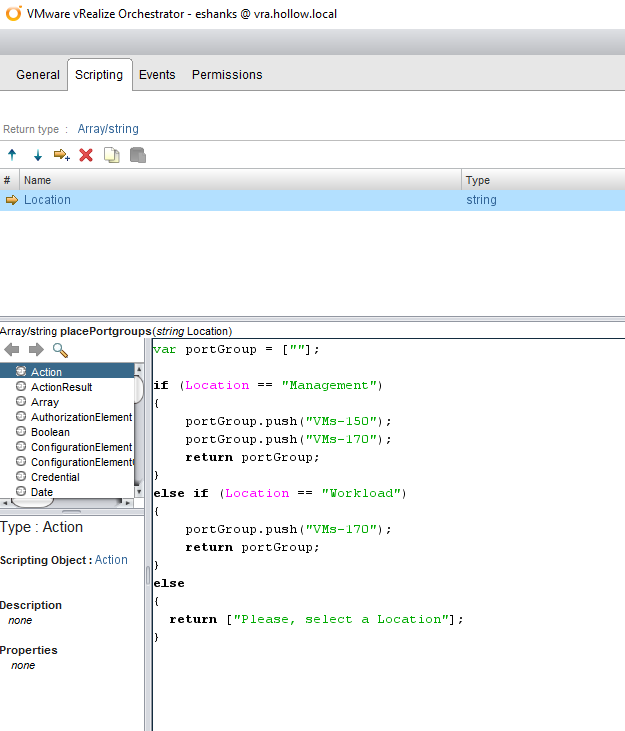The height and width of the screenshot is (731, 625).
Task: Add a new input parameter with arrow-plus icon
Action: tap(62, 155)
